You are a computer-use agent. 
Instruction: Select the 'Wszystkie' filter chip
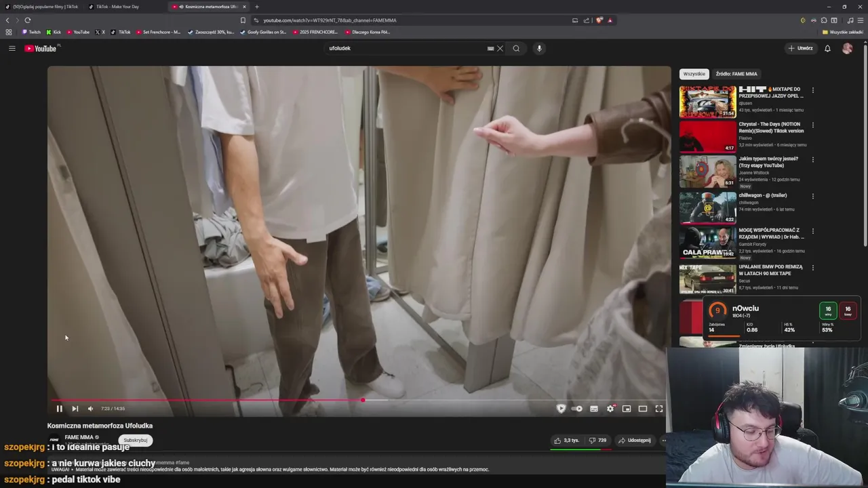click(694, 74)
